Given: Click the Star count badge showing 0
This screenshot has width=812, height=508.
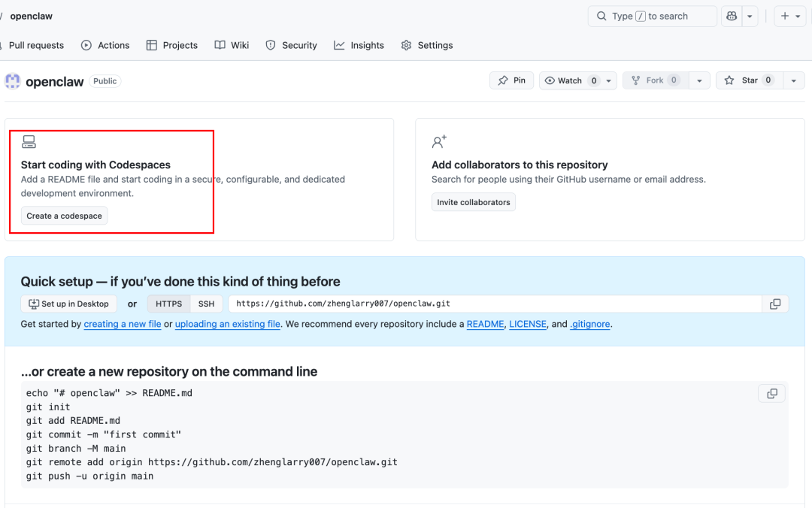Looking at the screenshot, I should (768, 80).
